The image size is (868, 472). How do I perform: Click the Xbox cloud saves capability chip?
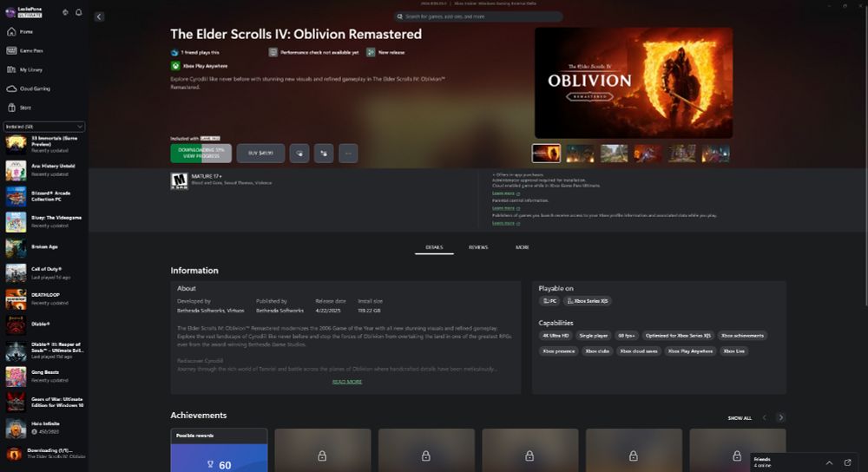click(639, 351)
